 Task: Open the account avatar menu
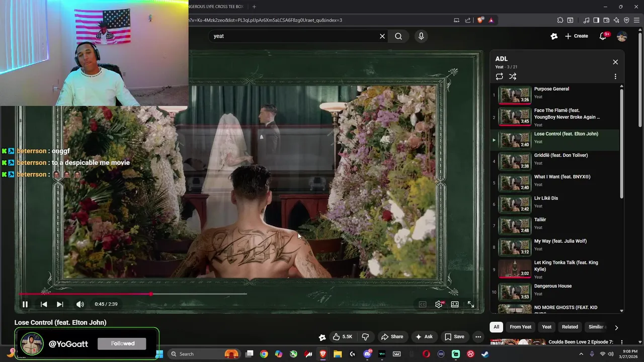(622, 36)
